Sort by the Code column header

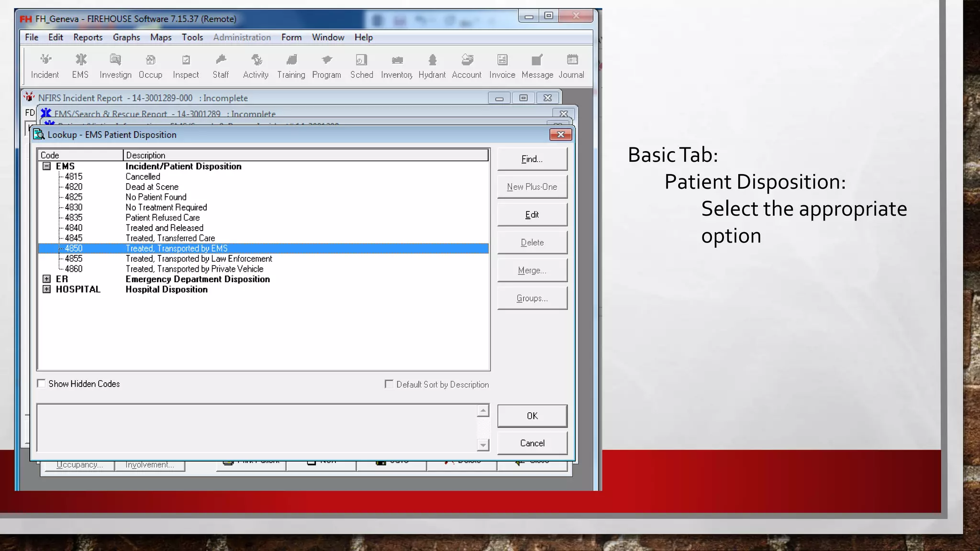pos(80,155)
